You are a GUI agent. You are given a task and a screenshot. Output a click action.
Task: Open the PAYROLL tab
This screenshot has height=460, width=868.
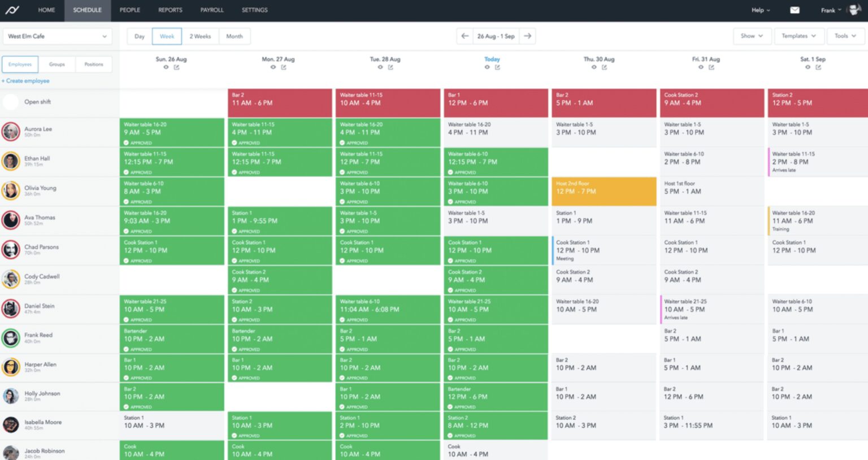[212, 10]
